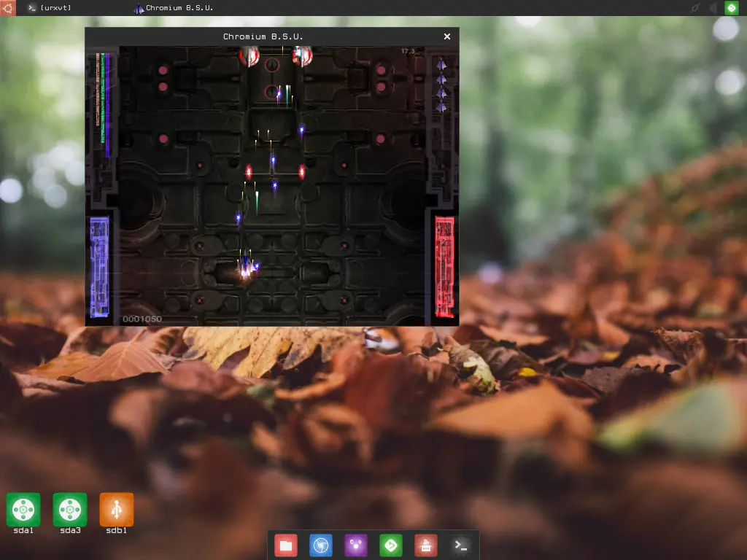747x560 pixels.
Task: Click the score 0001050 in the game
Action: (142, 319)
